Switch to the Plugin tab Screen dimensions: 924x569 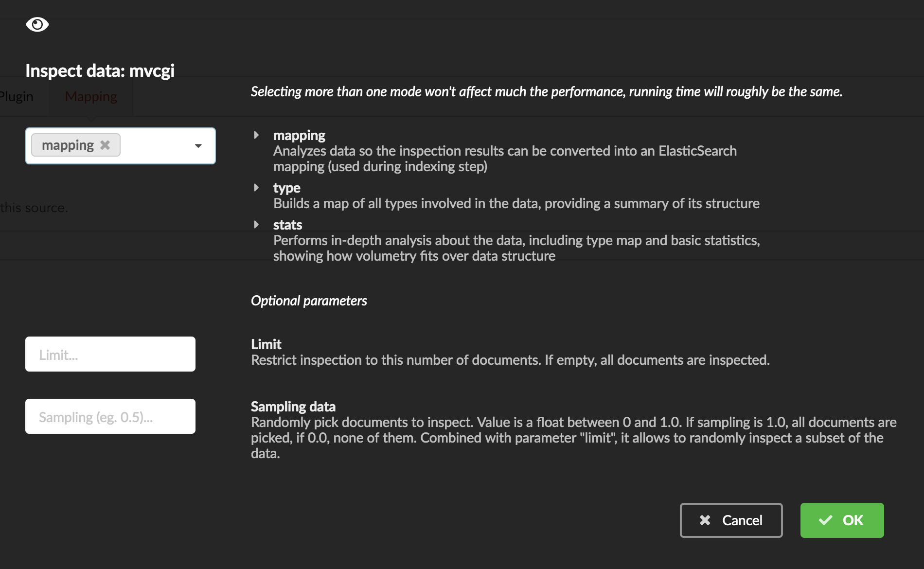pyautogui.click(x=17, y=96)
